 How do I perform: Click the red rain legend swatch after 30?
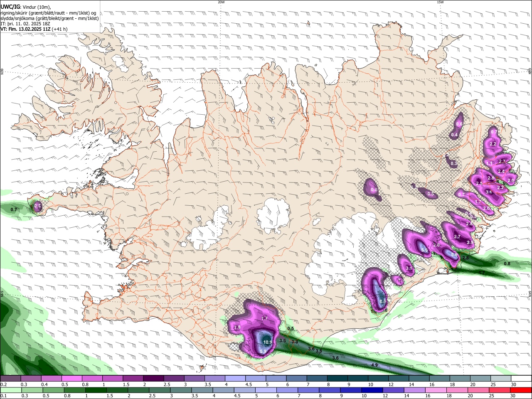521,390
